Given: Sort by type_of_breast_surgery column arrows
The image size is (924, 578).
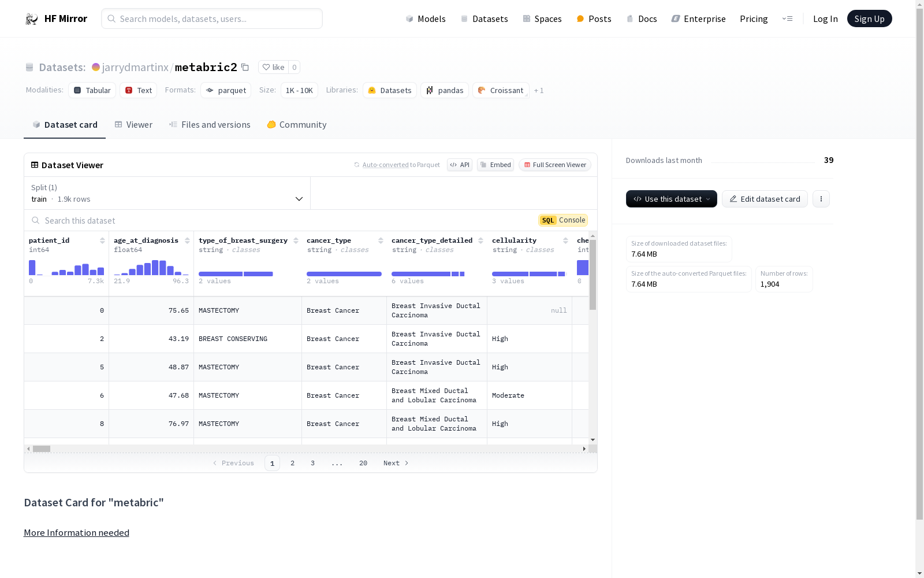Looking at the screenshot, I should coord(296,240).
